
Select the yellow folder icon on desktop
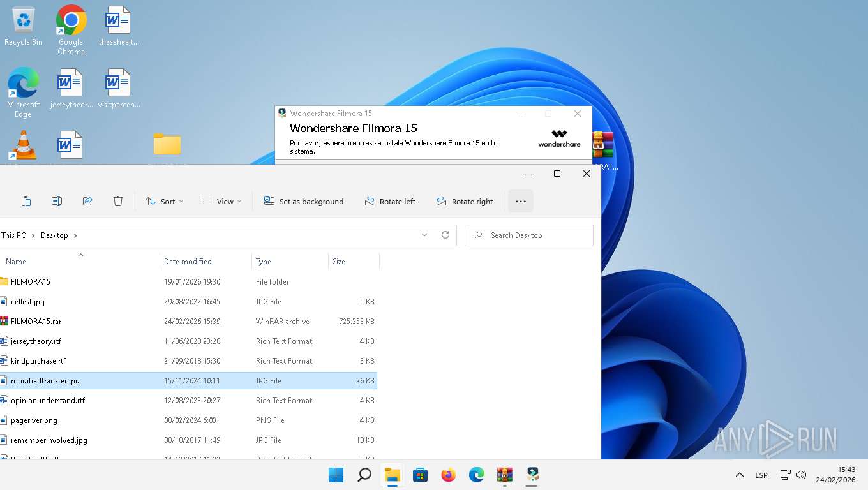(167, 144)
